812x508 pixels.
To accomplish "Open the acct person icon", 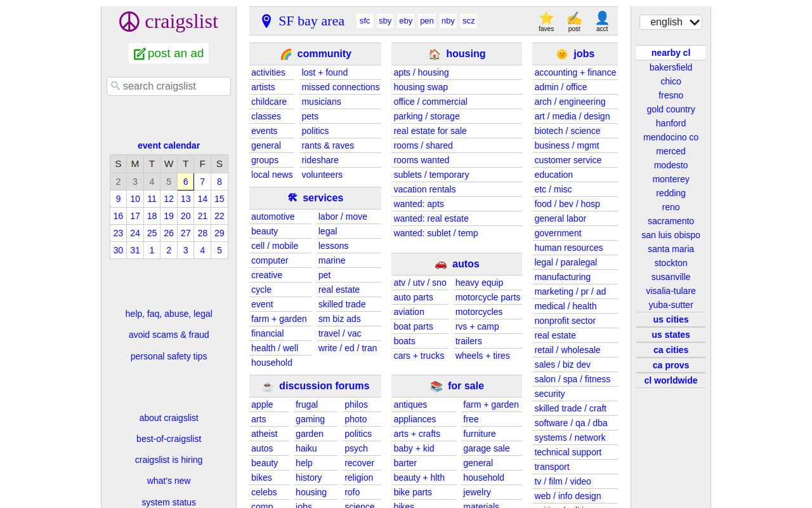I will point(602,18).
